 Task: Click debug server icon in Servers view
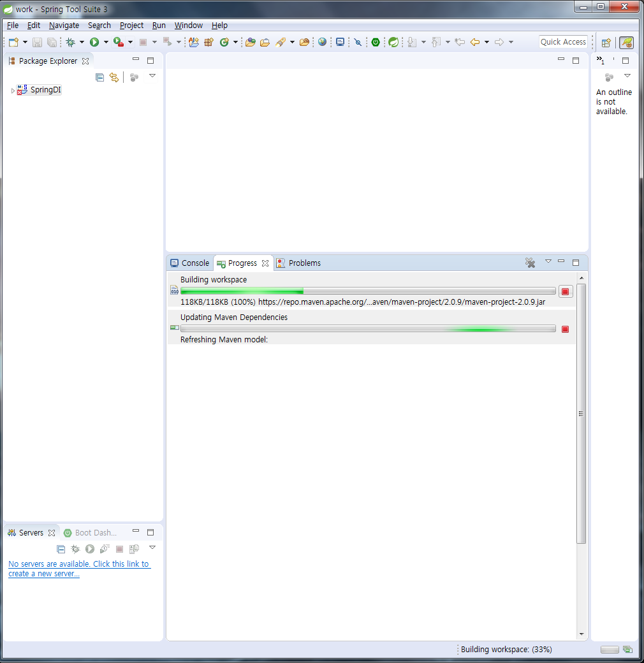75,549
